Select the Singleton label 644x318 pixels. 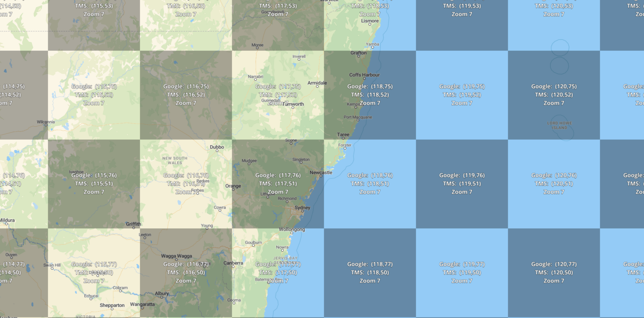tap(301, 159)
